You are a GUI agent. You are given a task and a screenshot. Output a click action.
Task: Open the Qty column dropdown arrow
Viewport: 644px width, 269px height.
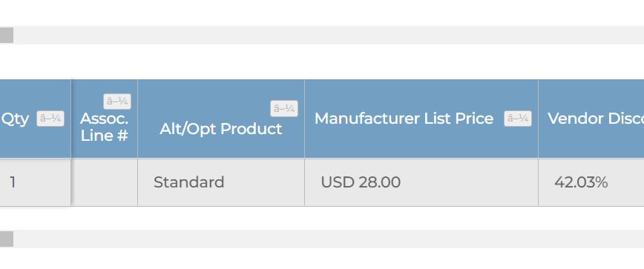[50, 119]
